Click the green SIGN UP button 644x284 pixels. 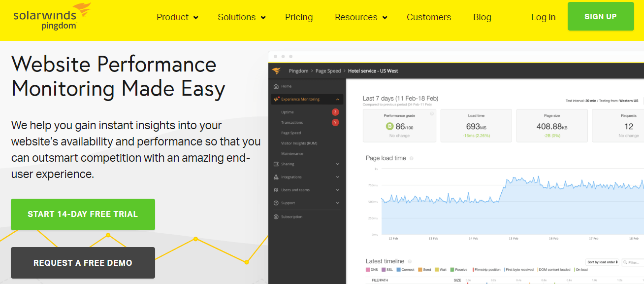[601, 16]
